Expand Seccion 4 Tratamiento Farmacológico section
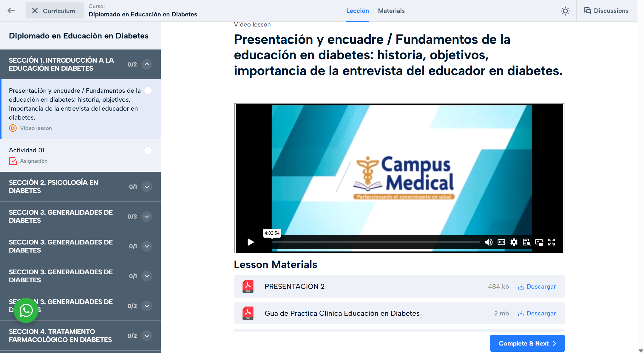Screen dimensions: 644x353 coord(147,336)
